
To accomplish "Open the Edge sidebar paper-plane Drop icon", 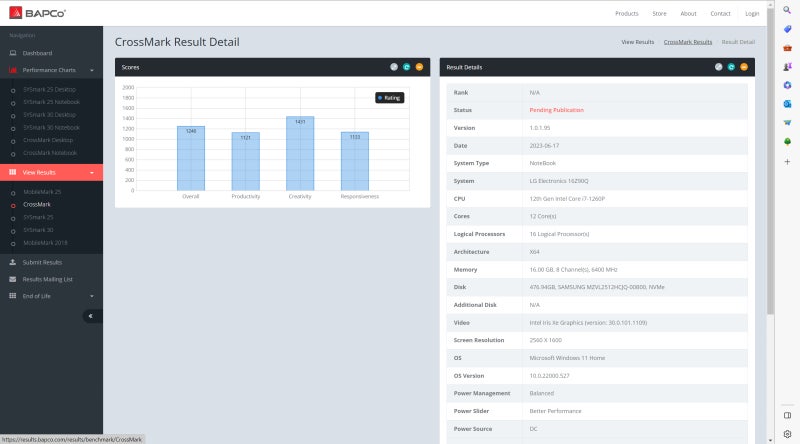I will coord(787,122).
